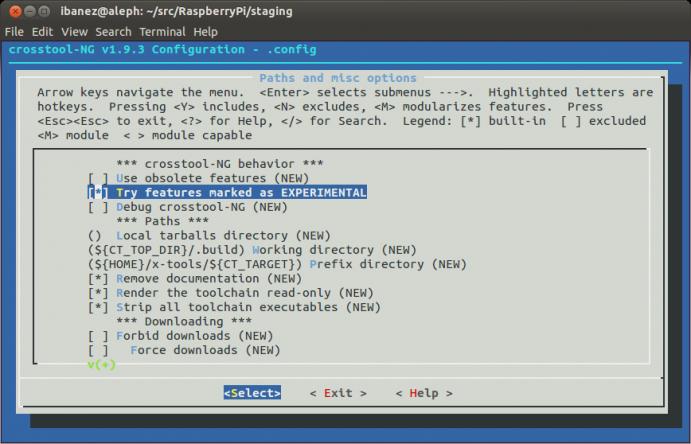Open the Terminal menu

click(163, 32)
